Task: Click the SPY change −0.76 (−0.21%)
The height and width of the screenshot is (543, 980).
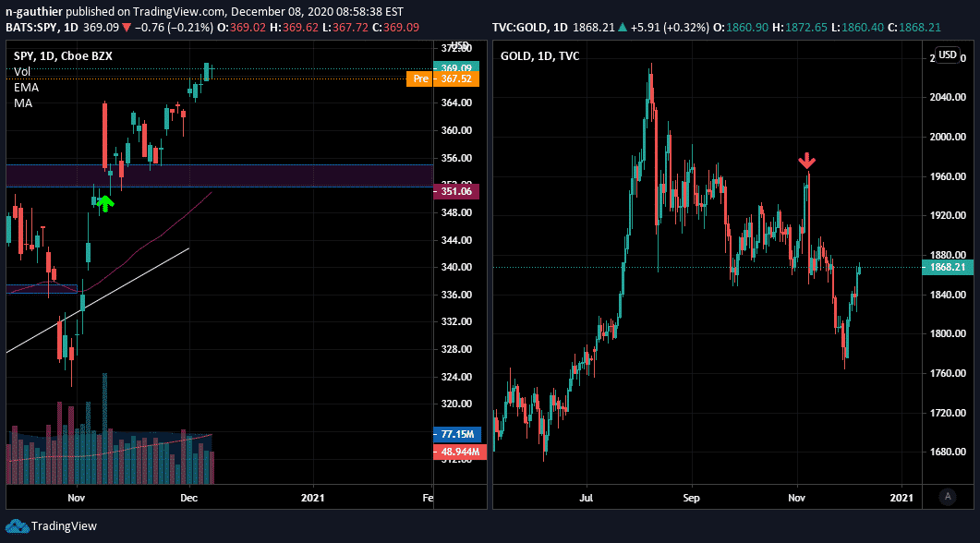Action: tap(173, 28)
